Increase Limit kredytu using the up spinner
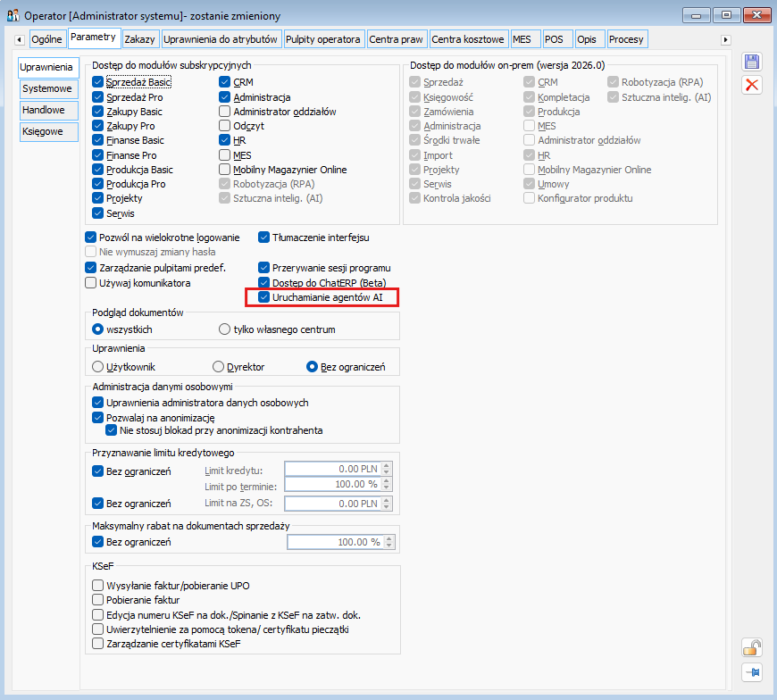 (x=387, y=465)
